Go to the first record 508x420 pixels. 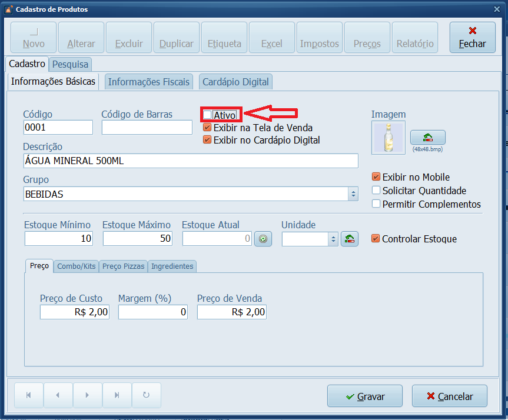click(x=28, y=395)
